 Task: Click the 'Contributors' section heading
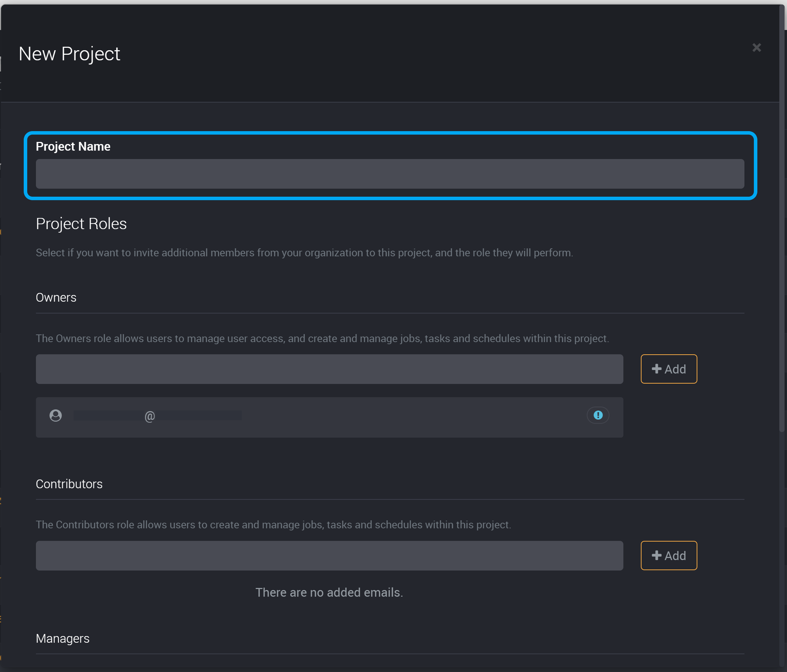[69, 484]
